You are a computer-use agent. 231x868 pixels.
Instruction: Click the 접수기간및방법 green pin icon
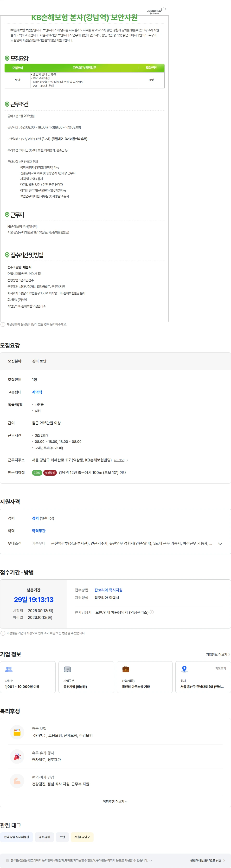(x=7, y=255)
